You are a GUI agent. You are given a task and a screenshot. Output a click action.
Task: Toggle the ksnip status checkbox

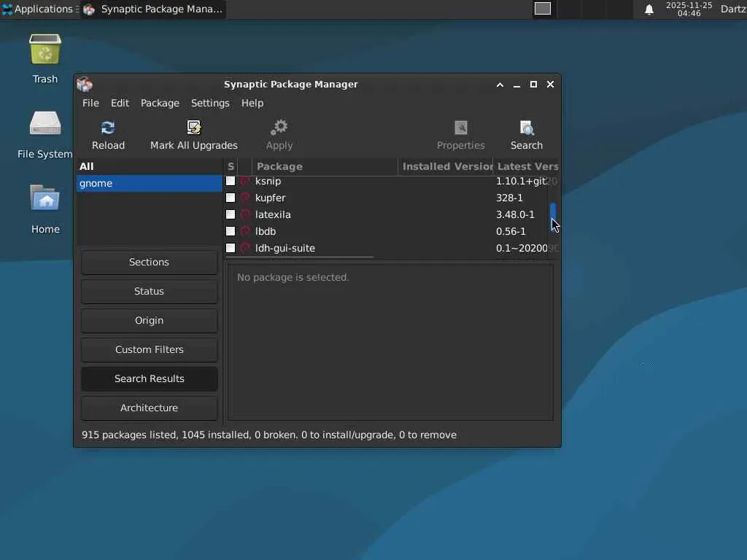(231, 181)
